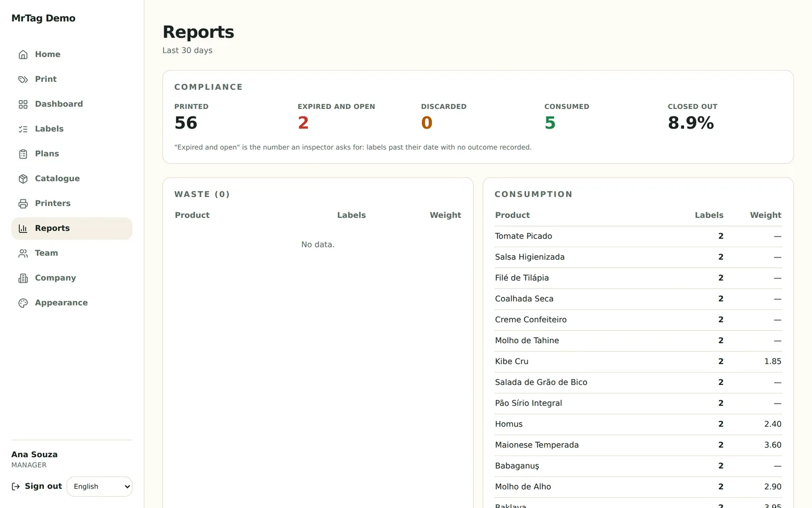Screen dimensions: 812x508
Task: Select the Kibe Cru product name
Action: click(x=511, y=361)
